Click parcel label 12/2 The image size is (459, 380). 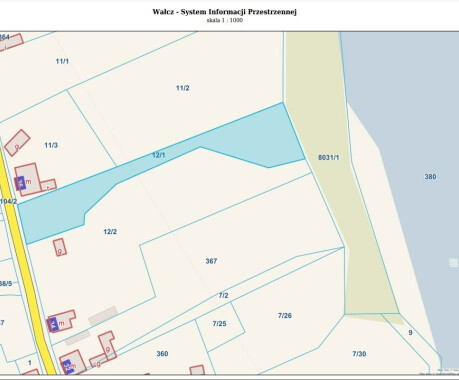[x=110, y=232]
